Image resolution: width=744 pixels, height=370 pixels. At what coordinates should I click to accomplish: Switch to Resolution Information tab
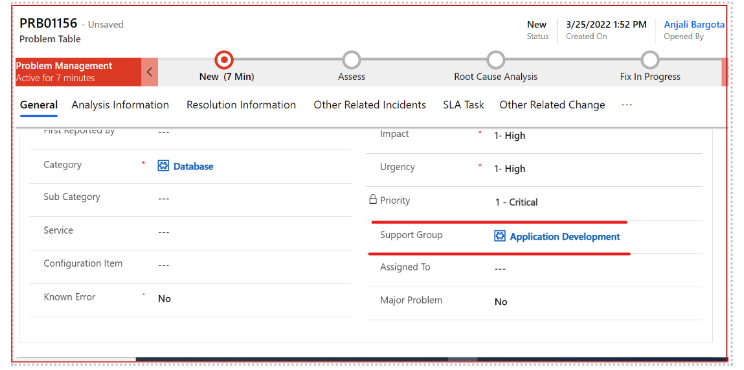point(241,105)
